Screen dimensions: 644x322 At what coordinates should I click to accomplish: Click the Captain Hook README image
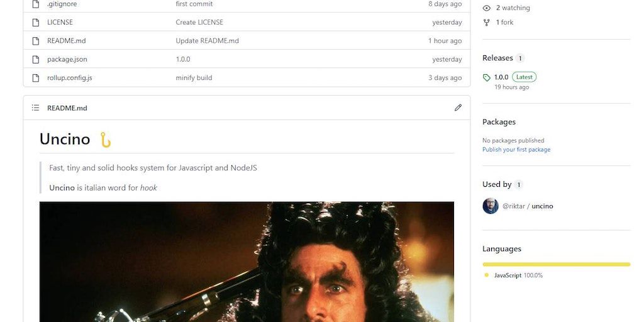[x=247, y=262]
